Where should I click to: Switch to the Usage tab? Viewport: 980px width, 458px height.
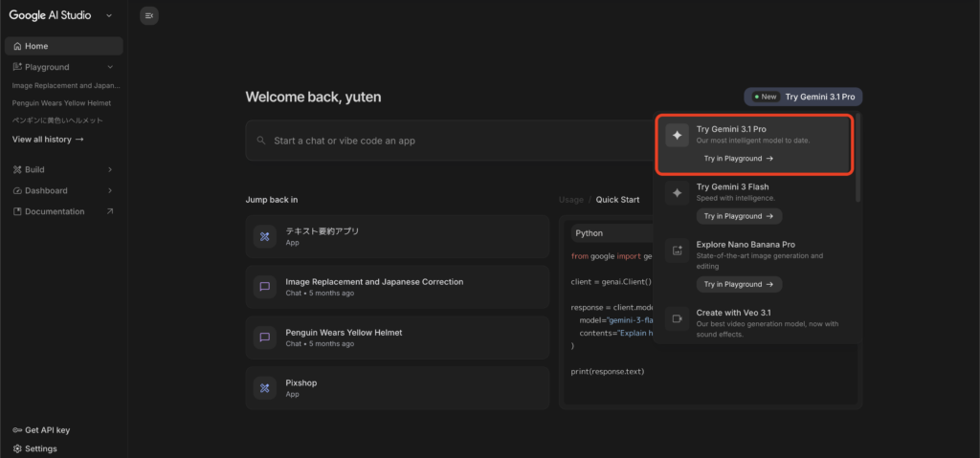(x=570, y=200)
